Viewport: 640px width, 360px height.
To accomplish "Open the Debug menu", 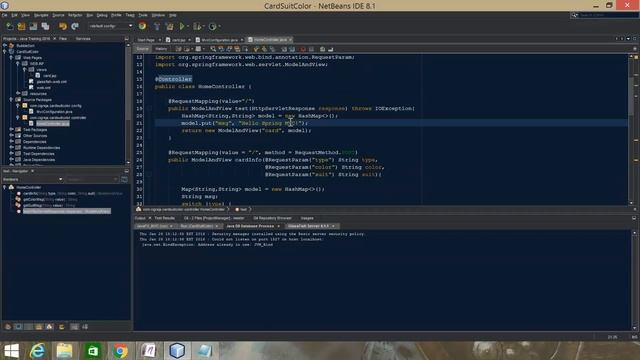I will [x=102, y=15].
